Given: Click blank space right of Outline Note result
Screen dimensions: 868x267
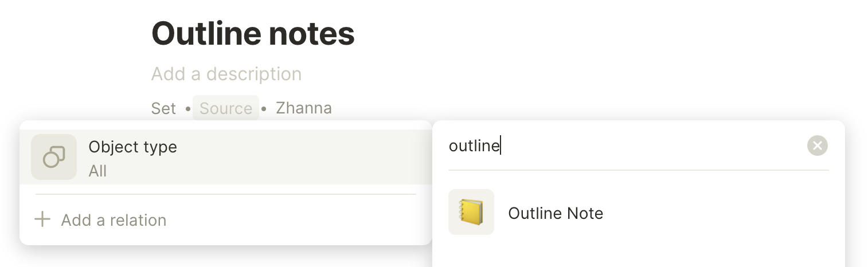Looking at the screenshot, I should (x=717, y=213).
